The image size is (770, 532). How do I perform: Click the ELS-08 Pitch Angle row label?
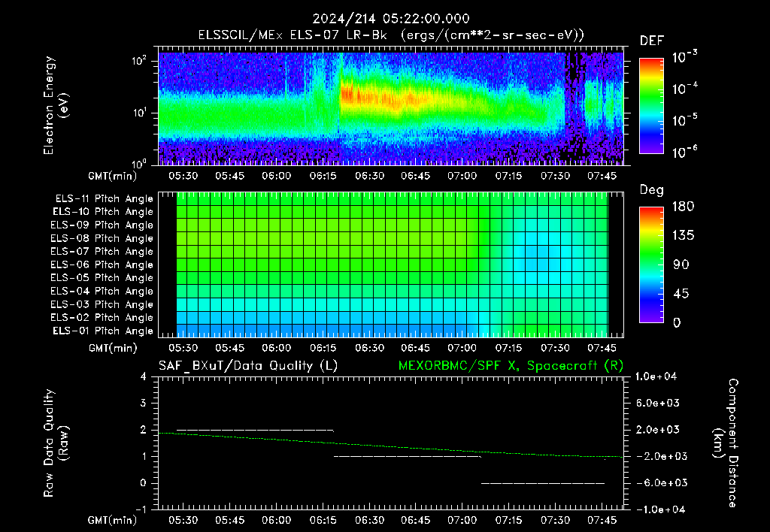(x=102, y=238)
